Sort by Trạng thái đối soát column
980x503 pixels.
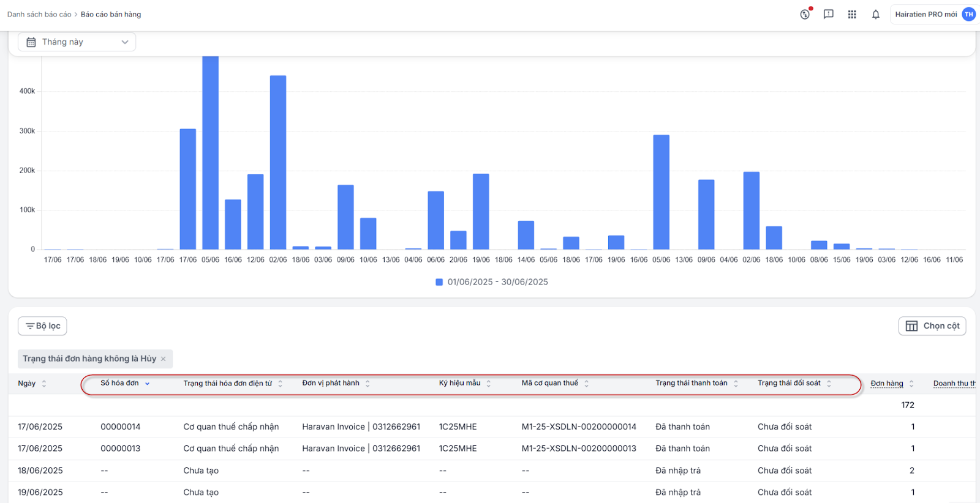click(829, 384)
